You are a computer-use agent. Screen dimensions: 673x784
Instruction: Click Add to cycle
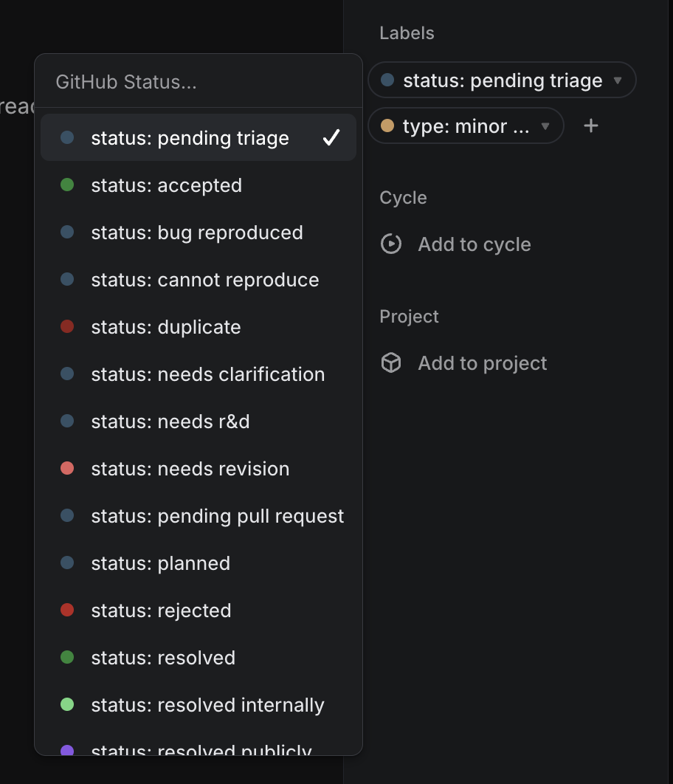[x=455, y=244]
